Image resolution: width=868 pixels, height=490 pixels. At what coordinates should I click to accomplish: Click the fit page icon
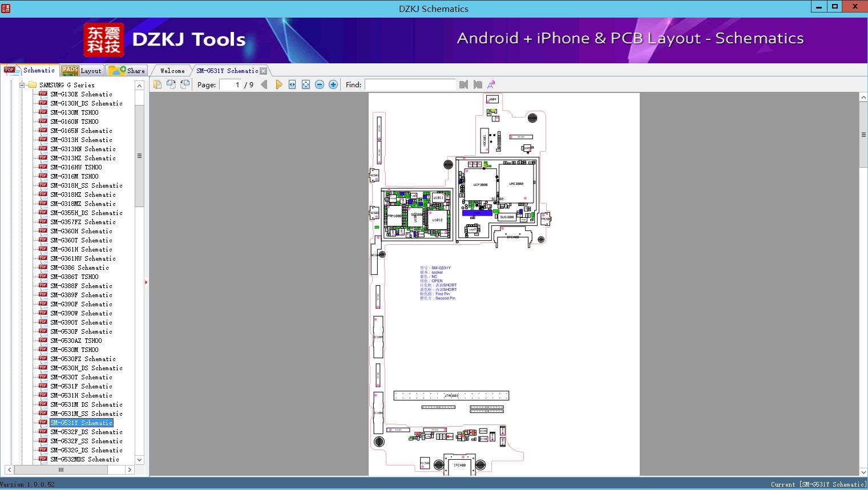(x=306, y=84)
